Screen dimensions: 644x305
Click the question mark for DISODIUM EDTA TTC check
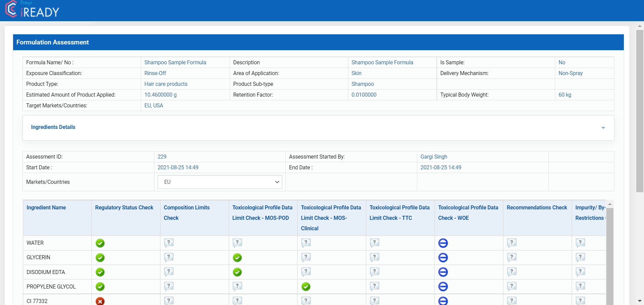(x=374, y=272)
